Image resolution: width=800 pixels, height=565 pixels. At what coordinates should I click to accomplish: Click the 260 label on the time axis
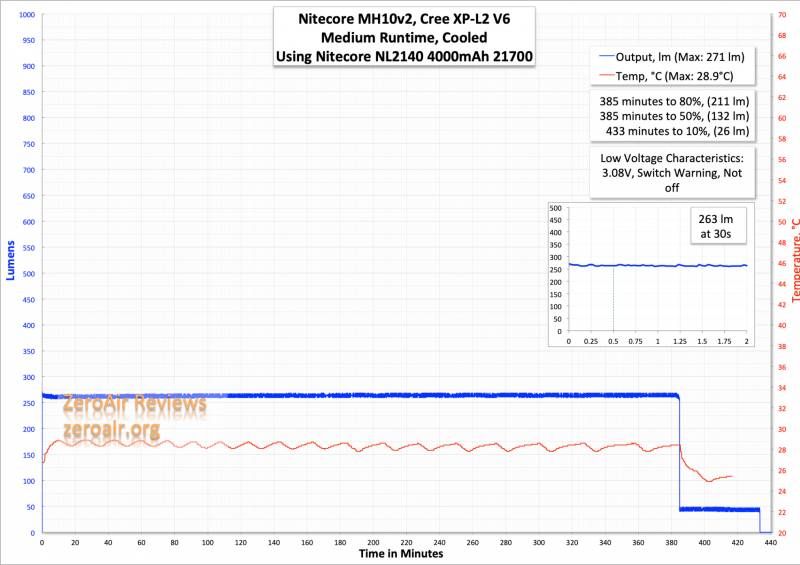coord(472,543)
